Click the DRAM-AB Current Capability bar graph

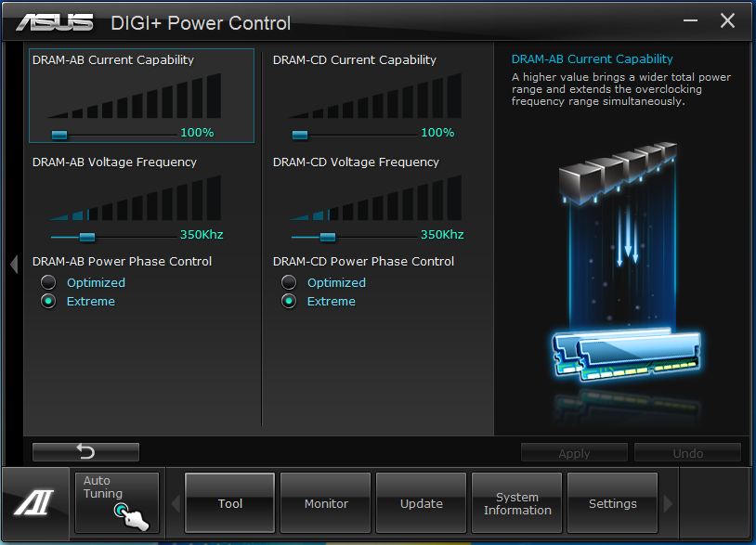click(135, 96)
